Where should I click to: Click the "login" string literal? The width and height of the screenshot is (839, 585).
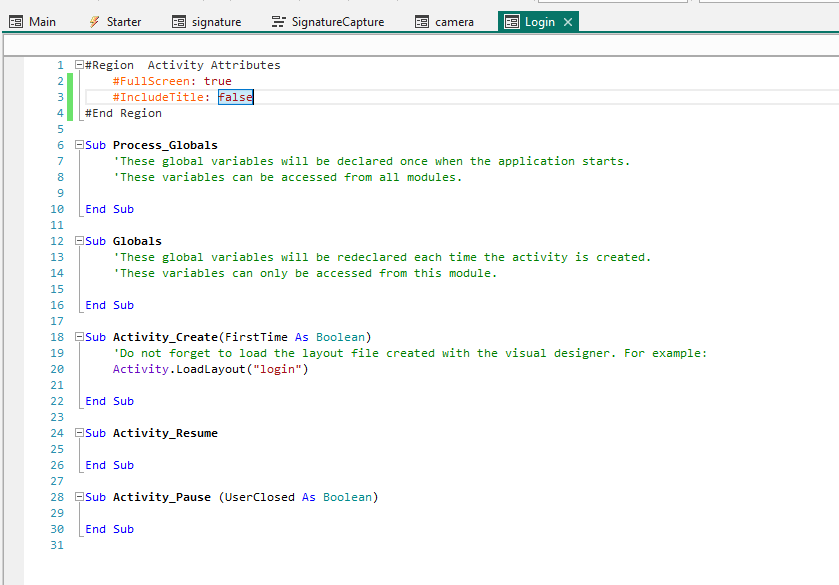click(x=277, y=369)
